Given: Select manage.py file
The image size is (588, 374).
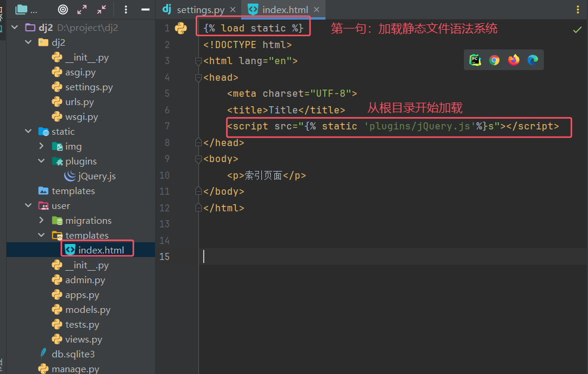Looking at the screenshot, I should coord(75,369).
